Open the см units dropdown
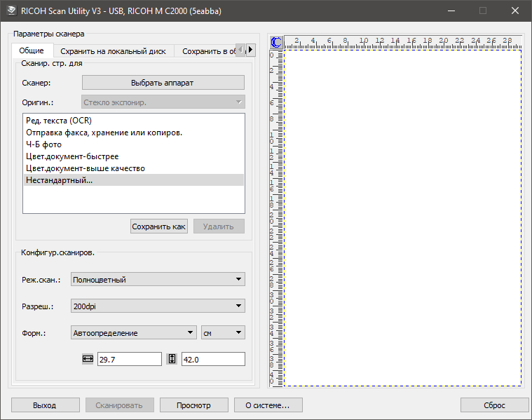This screenshot has width=532, height=420. [x=223, y=333]
